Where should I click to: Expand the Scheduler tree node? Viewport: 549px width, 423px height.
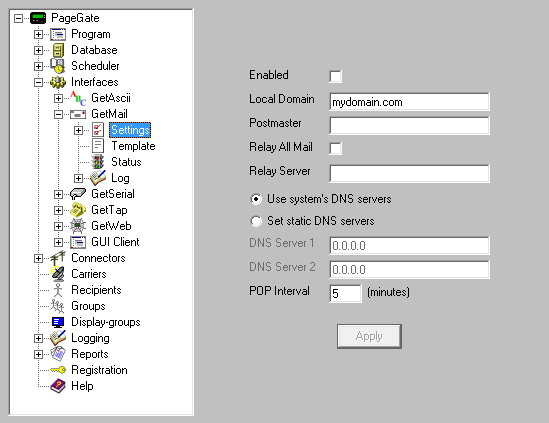38,66
